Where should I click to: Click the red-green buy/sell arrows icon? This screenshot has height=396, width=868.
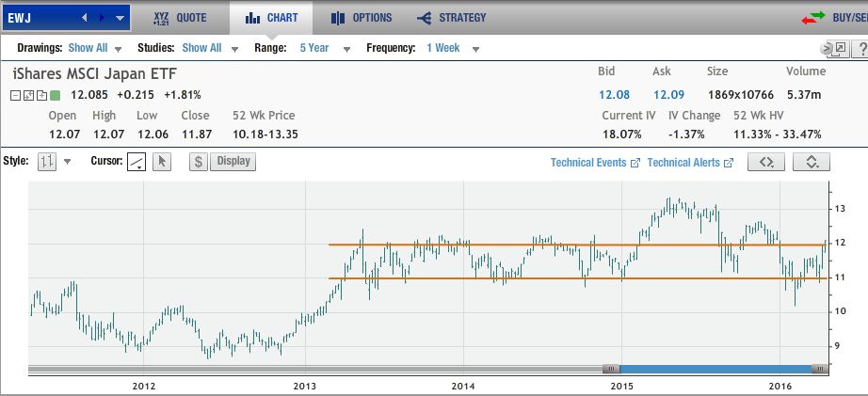pos(813,18)
